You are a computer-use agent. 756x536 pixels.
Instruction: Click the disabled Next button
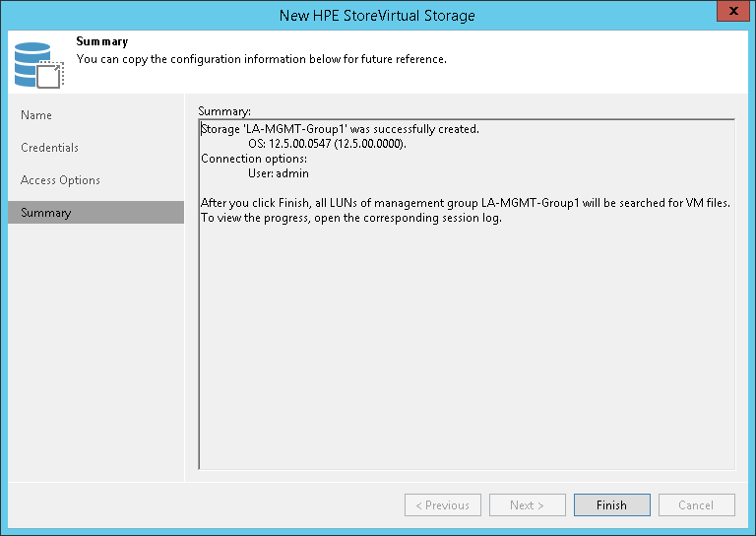527,504
